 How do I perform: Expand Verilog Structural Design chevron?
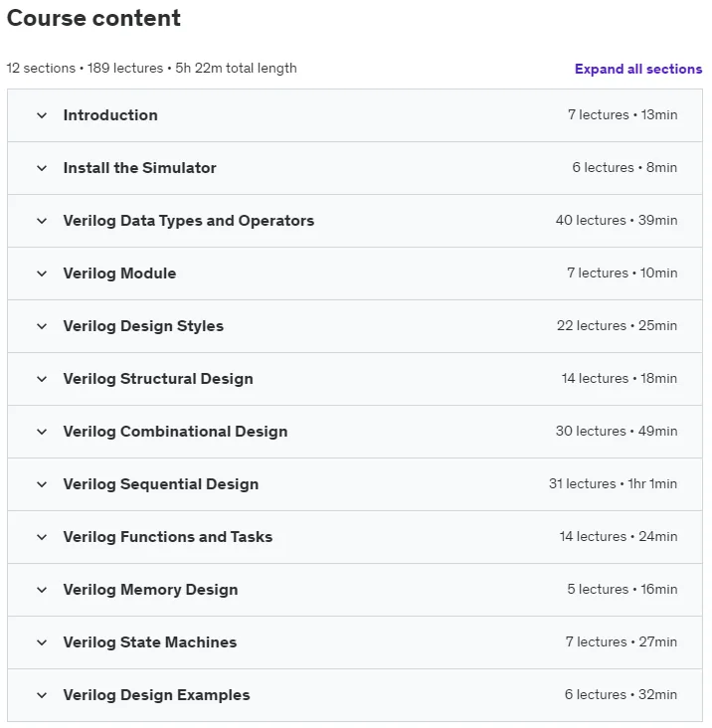click(x=42, y=379)
